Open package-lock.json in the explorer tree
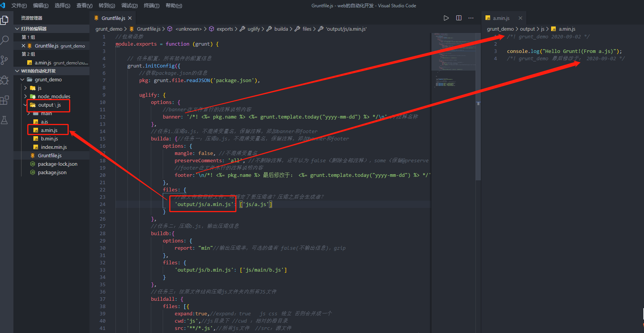644x333 pixels. pos(51,164)
